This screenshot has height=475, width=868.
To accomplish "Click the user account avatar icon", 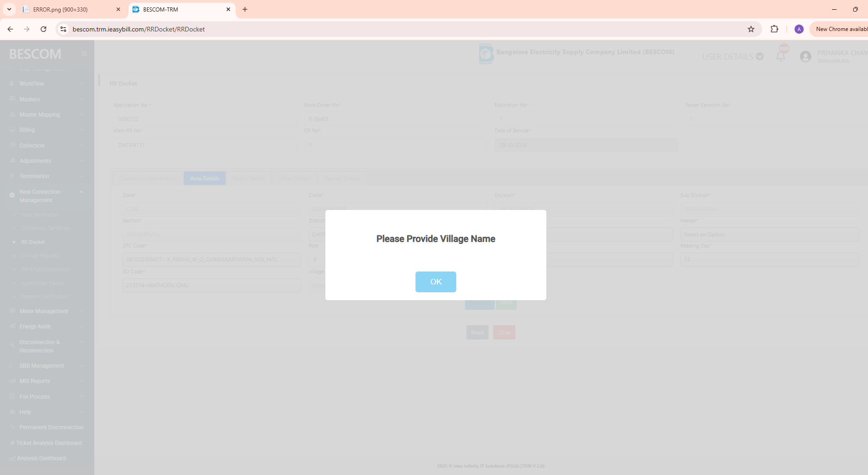I will pos(806,56).
